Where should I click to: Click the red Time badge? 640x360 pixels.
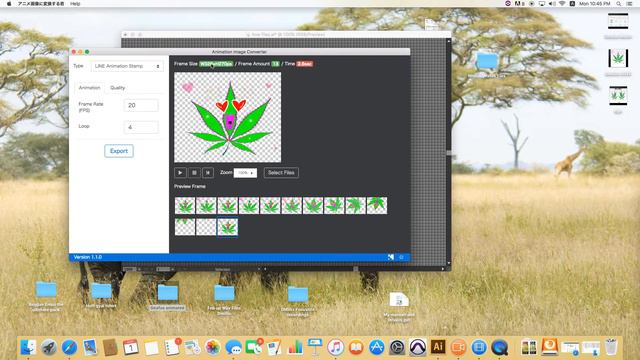pos(304,64)
